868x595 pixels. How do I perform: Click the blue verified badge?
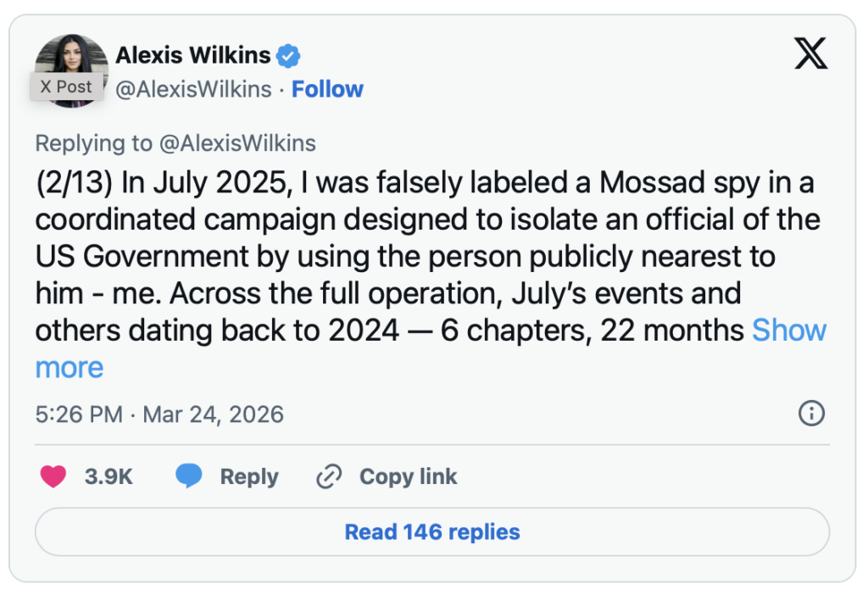coord(289,57)
